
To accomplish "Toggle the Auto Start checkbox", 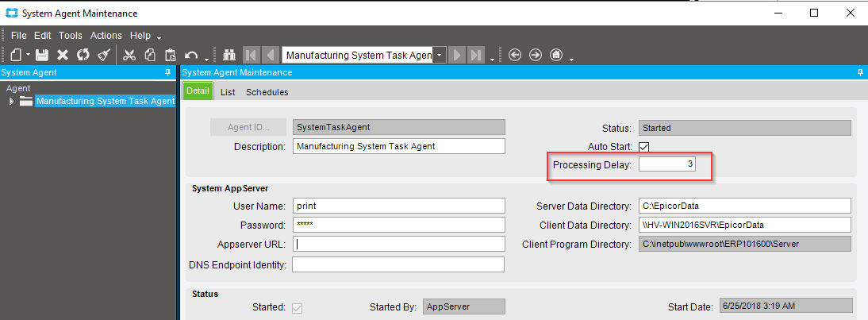I will click(x=643, y=147).
